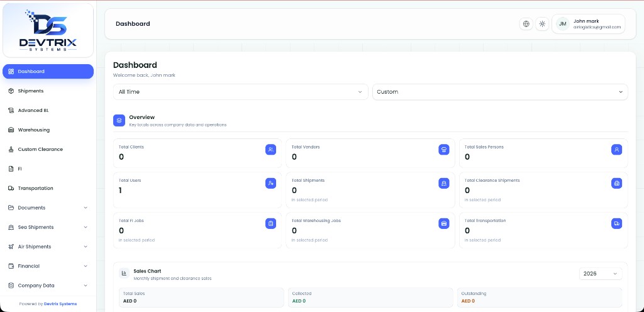Open the language globe icon in header
Screen dimensions: 644x312
click(526, 24)
